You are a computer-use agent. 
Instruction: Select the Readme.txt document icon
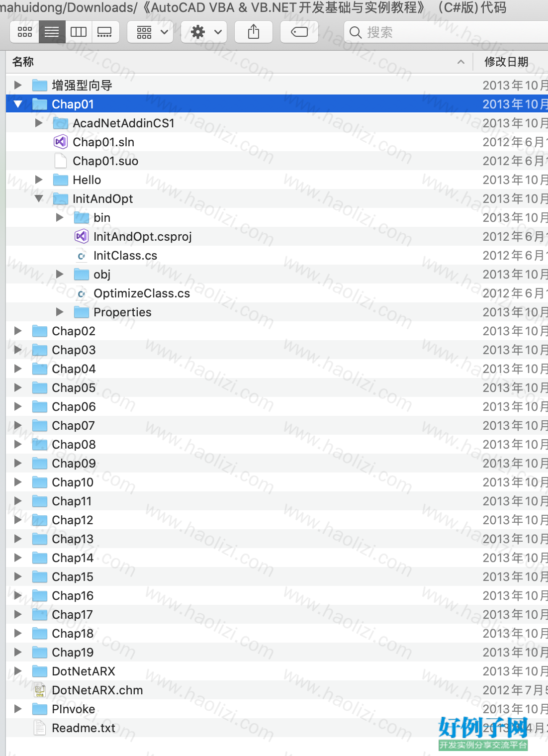(x=40, y=728)
